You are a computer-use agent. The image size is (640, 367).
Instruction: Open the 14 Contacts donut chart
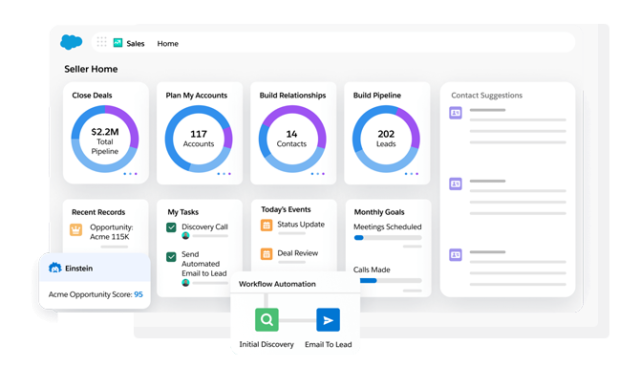click(292, 139)
